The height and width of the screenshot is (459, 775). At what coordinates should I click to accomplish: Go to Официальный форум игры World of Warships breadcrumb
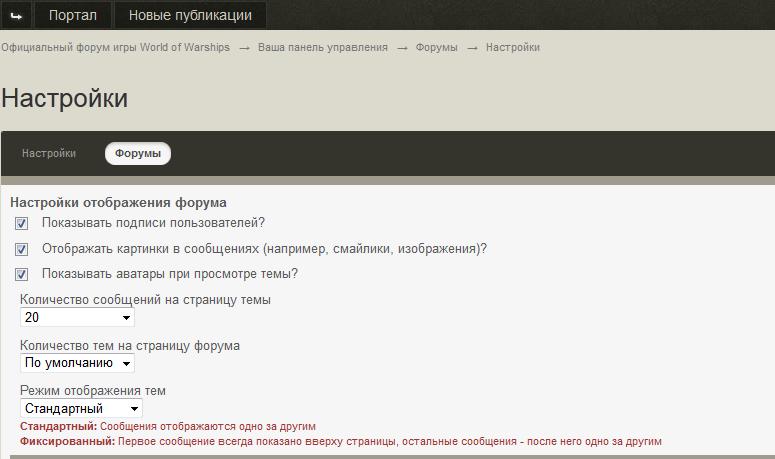pyautogui.click(x=115, y=48)
